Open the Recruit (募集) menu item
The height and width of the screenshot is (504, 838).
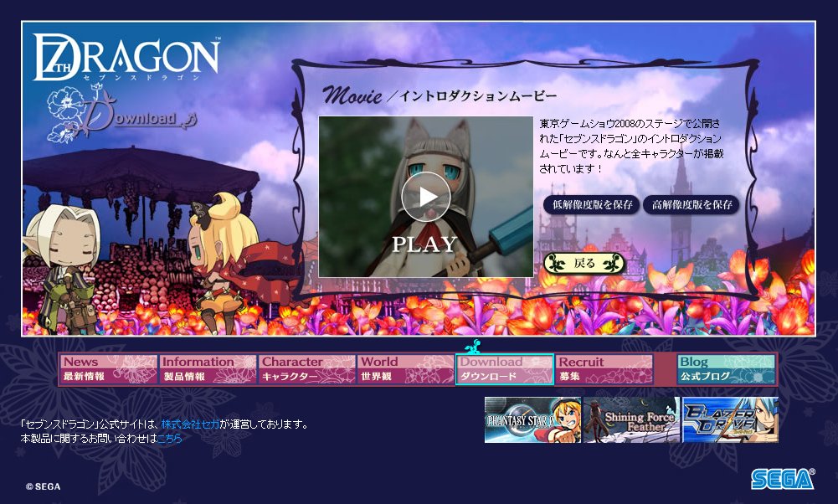coord(604,369)
